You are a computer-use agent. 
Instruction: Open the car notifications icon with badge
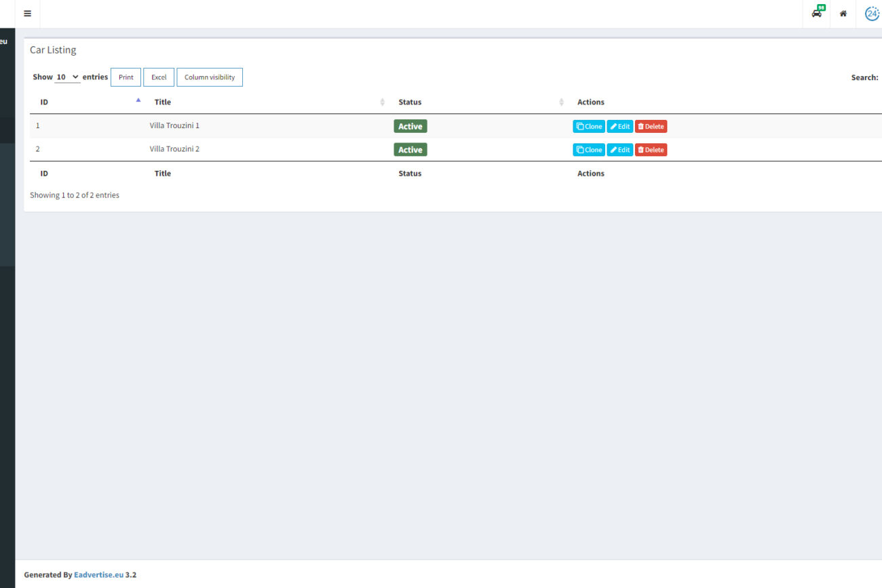click(x=817, y=14)
